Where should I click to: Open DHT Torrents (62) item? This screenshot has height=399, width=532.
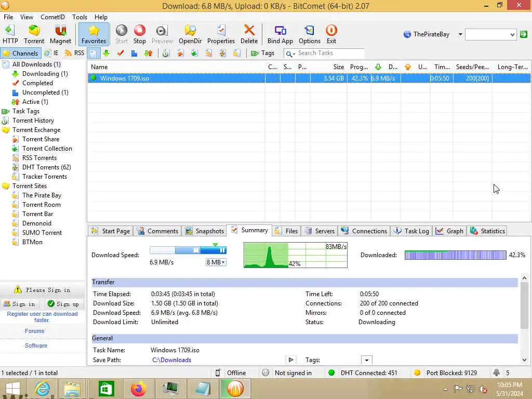coord(46,167)
